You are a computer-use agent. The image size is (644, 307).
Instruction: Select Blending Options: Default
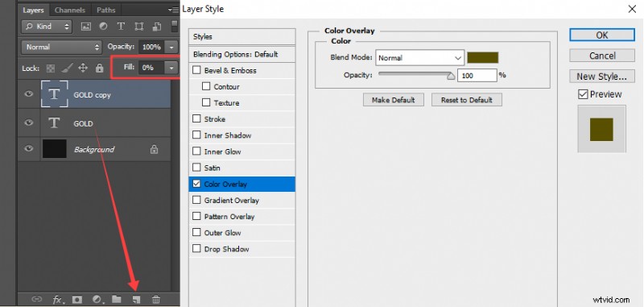point(242,54)
